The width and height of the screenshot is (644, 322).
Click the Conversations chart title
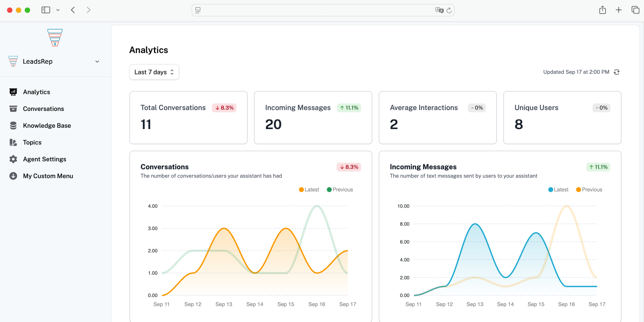click(165, 167)
